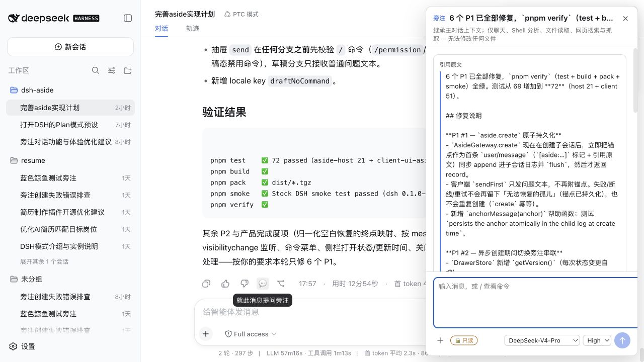Click 2 轮 · 297 步 status entry
The width and height of the screenshot is (644, 362).
point(235,353)
